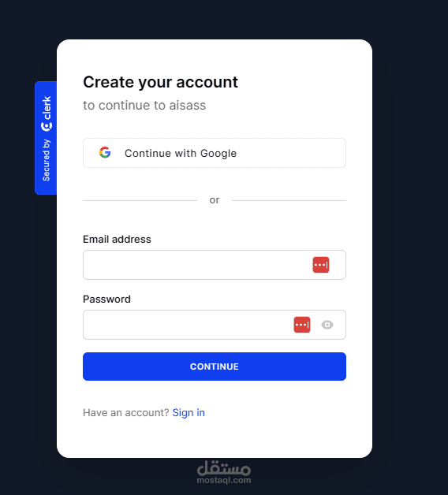Focus the Email address input field

215,265
